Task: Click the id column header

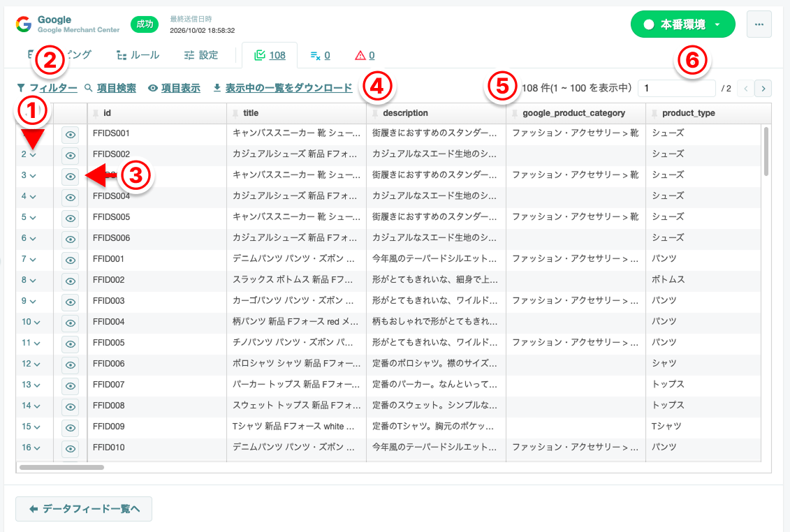Action: click(157, 113)
